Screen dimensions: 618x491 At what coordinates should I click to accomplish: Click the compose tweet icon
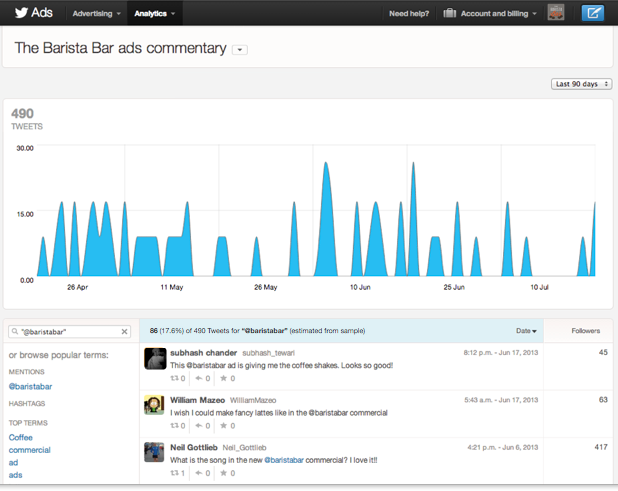[x=593, y=13]
